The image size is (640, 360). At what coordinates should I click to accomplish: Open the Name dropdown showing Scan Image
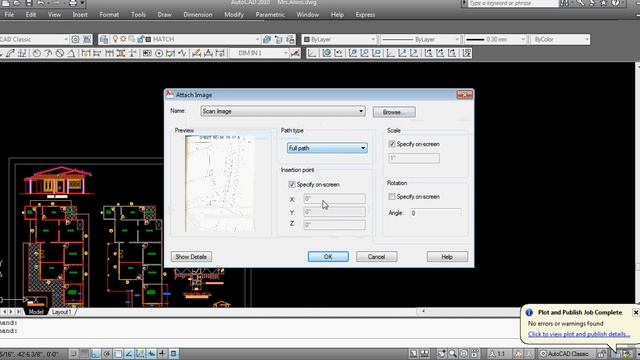(283, 111)
